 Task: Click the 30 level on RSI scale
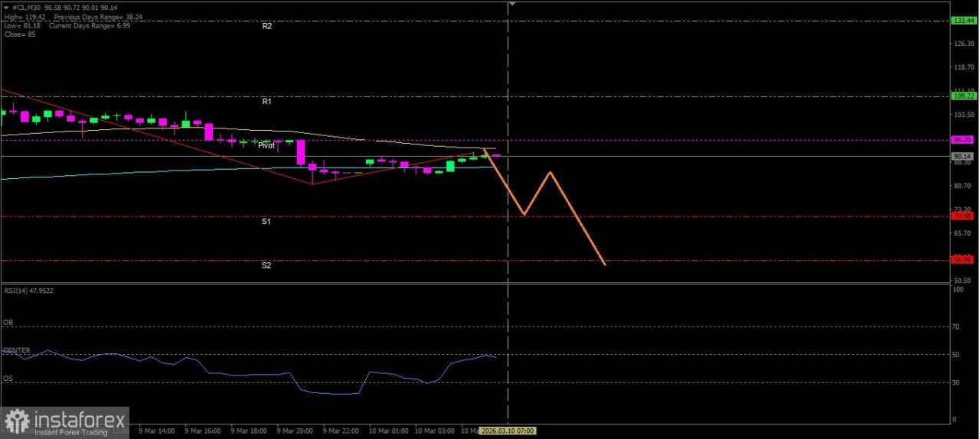click(x=956, y=382)
